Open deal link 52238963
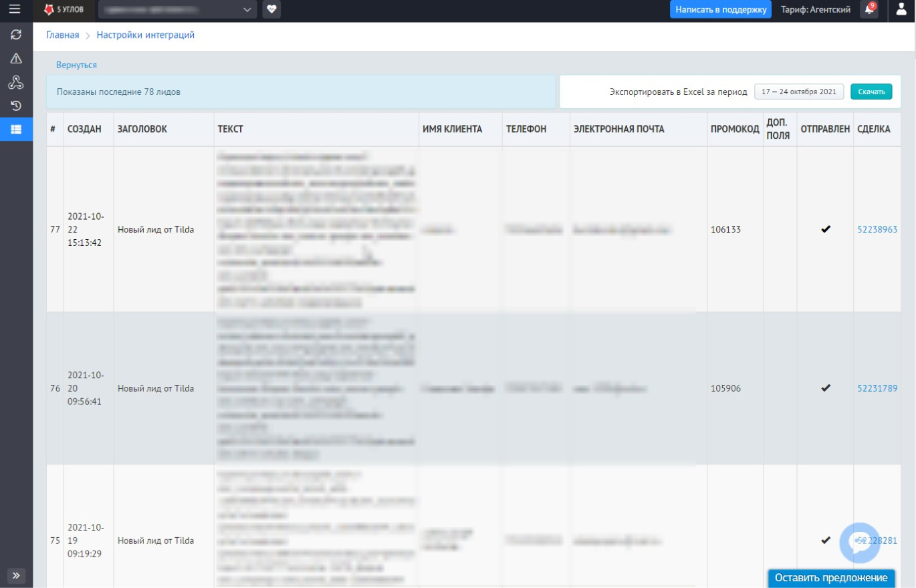This screenshot has height=588, width=916. [x=877, y=229]
